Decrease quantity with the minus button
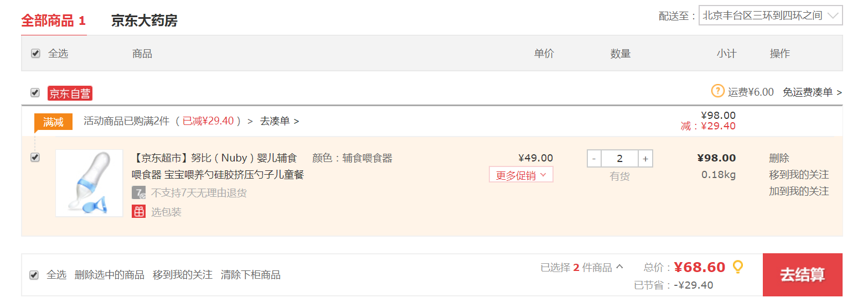Screen dimensions: 868x308 coord(594,159)
